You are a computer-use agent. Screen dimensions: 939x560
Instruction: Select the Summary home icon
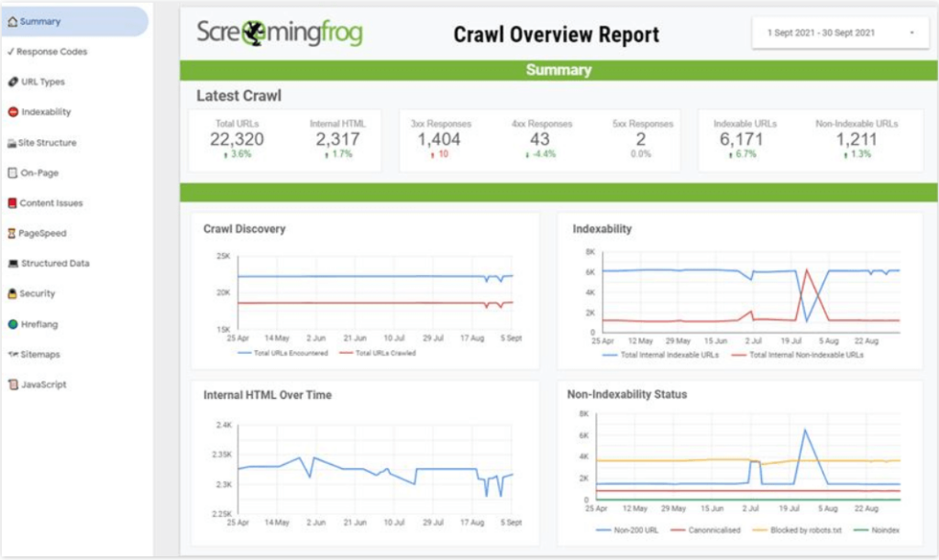[x=13, y=21]
